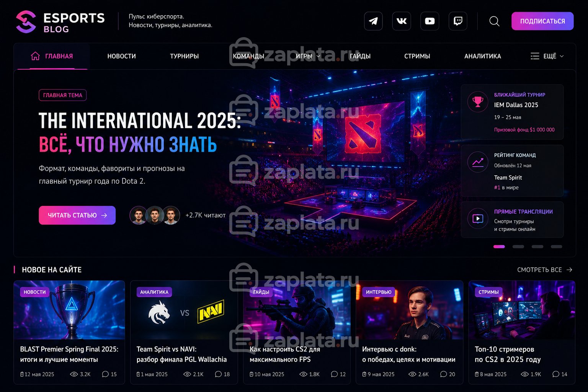Screen dimensions: 588x392
Task: Open the Team Spirit rating link
Action: point(508,178)
